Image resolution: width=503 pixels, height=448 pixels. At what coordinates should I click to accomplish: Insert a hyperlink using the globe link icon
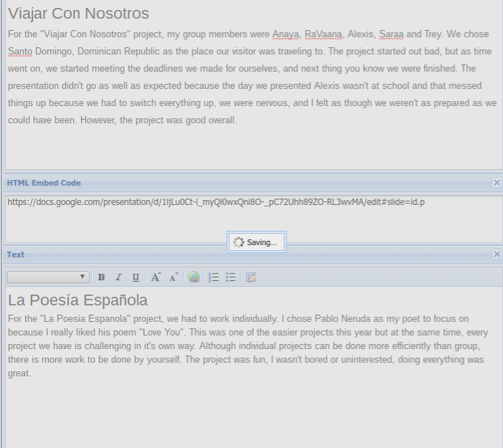coord(194,277)
